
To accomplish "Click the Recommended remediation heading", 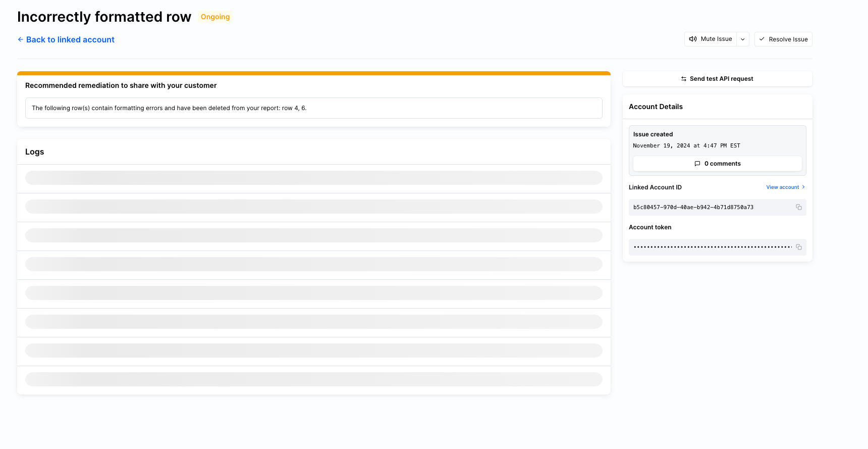I will tap(121, 85).
